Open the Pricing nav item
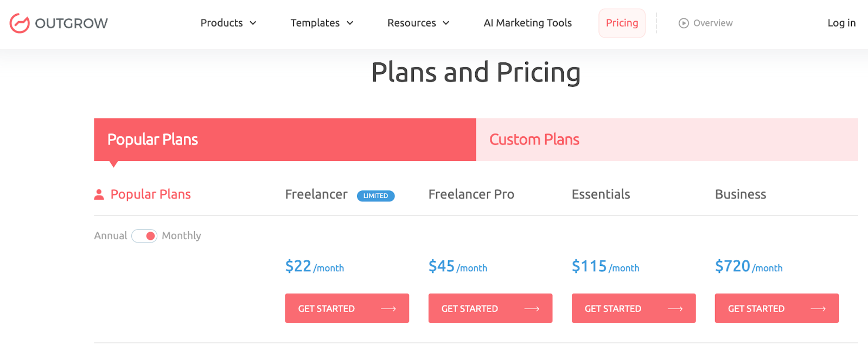This screenshot has height=344, width=868. click(622, 23)
